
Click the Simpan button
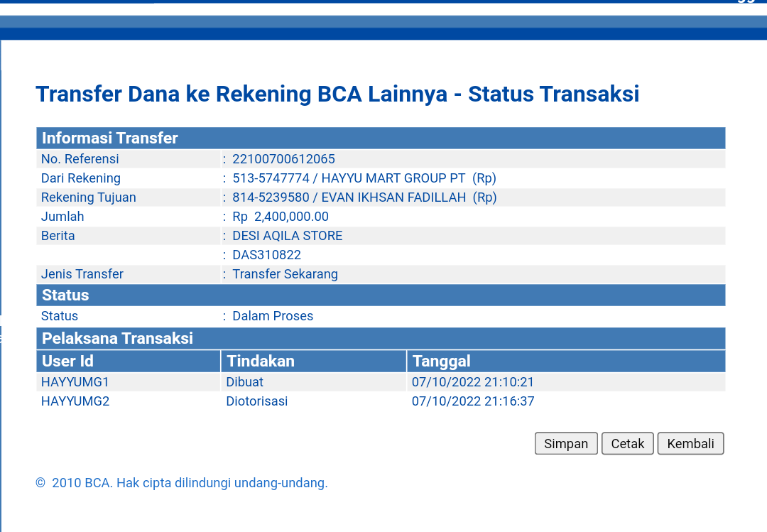(x=565, y=444)
